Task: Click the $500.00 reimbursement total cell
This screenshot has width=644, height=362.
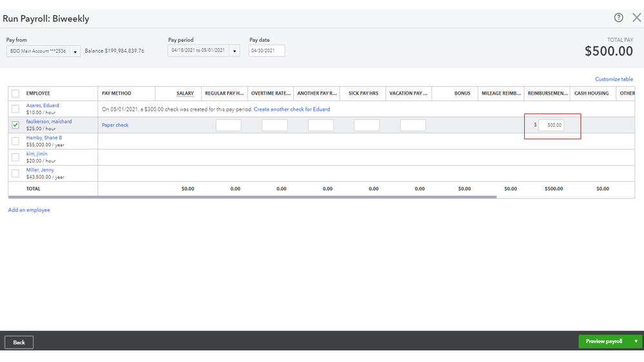Action: (x=554, y=189)
